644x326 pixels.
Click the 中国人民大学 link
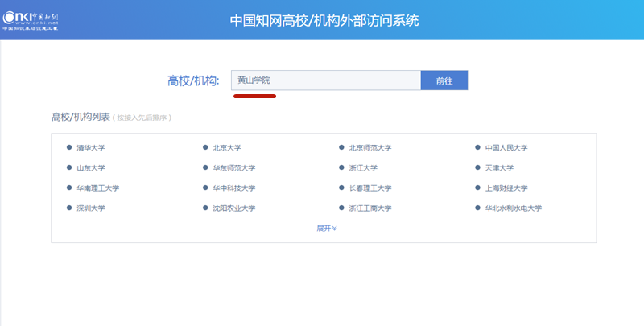506,148
